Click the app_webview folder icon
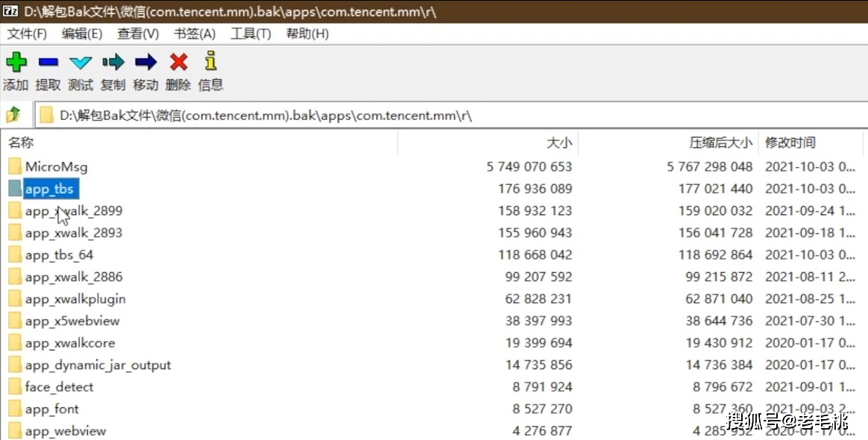Screen dimensions: 868x440 pos(15,430)
